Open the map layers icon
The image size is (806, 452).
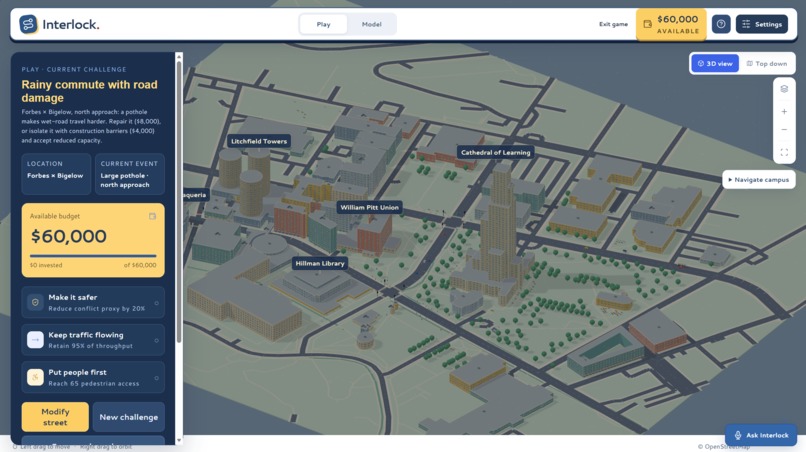[784, 89]
